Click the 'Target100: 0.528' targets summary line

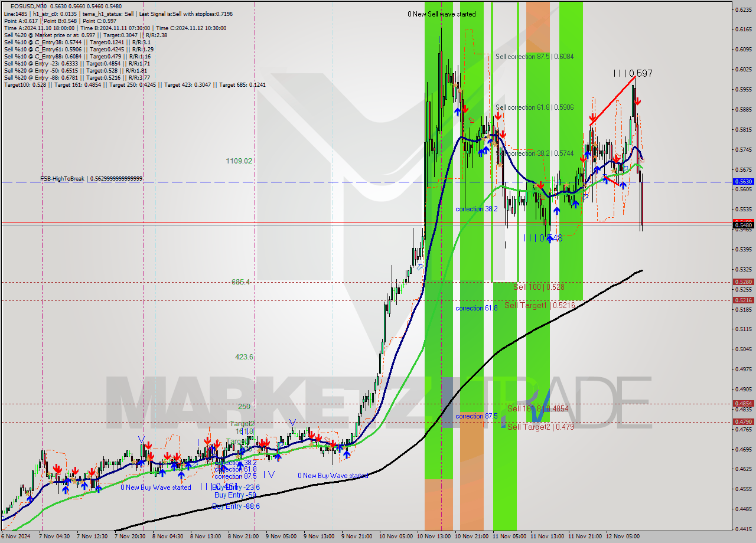coord(135,84)
